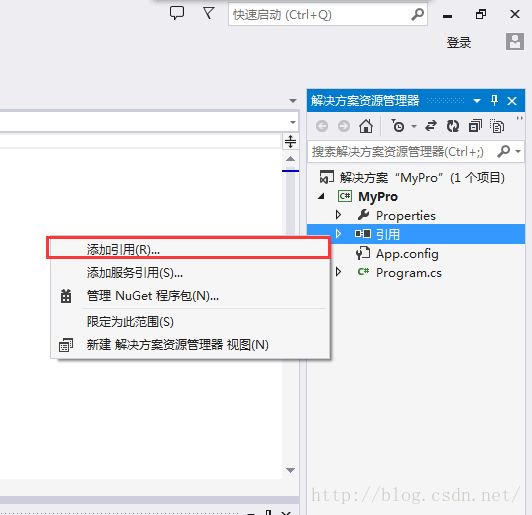Click the Solution Explorer search magnifier icon
This screenshot has height=515, width=532.
(x=504, y=151)
